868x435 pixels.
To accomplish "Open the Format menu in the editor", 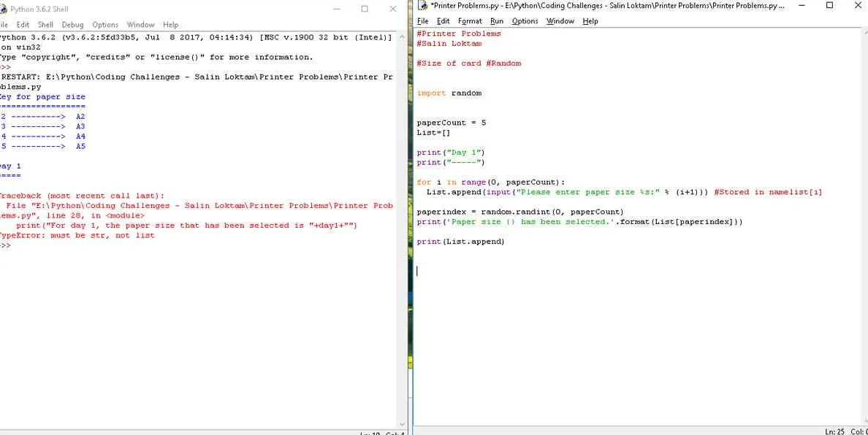I will coord(470,21).
